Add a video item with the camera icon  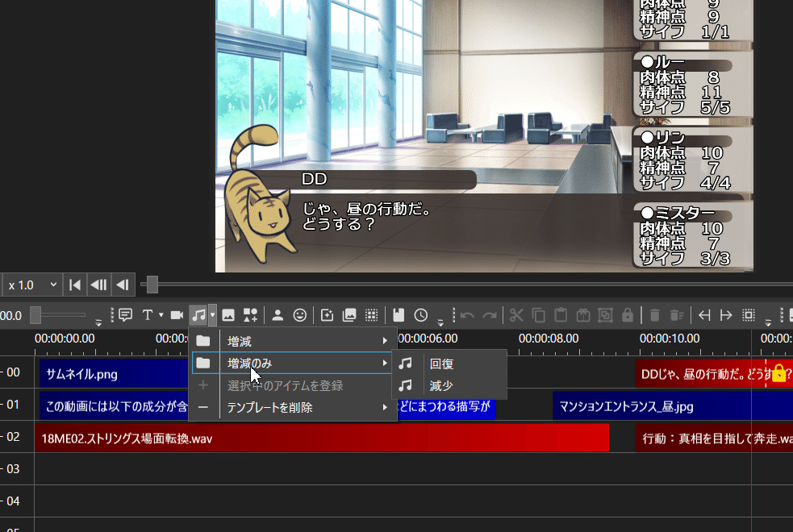[x=177, y=315]
